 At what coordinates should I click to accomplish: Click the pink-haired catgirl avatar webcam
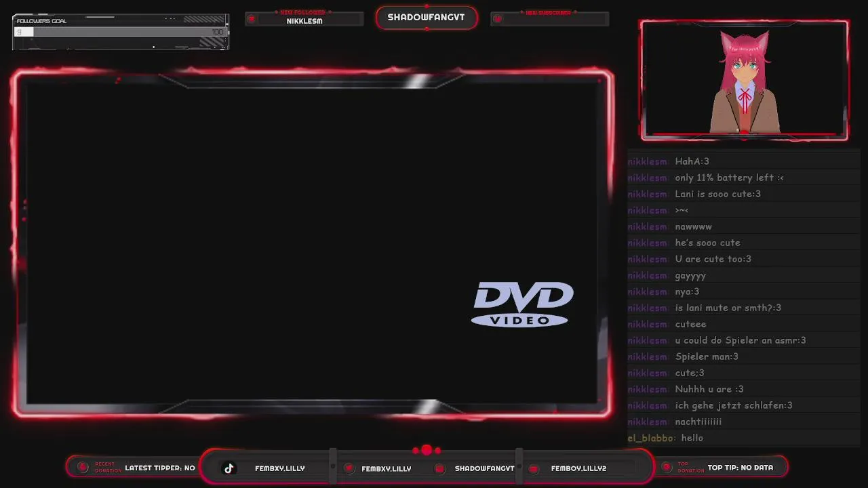tap(745, 80)
